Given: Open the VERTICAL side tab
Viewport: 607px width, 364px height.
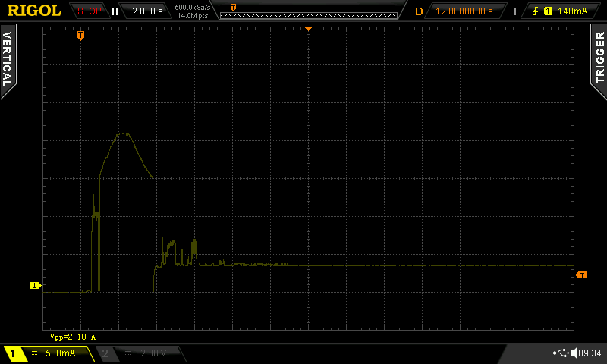Looking at the screenshot, I should click(x=8, y=60).
